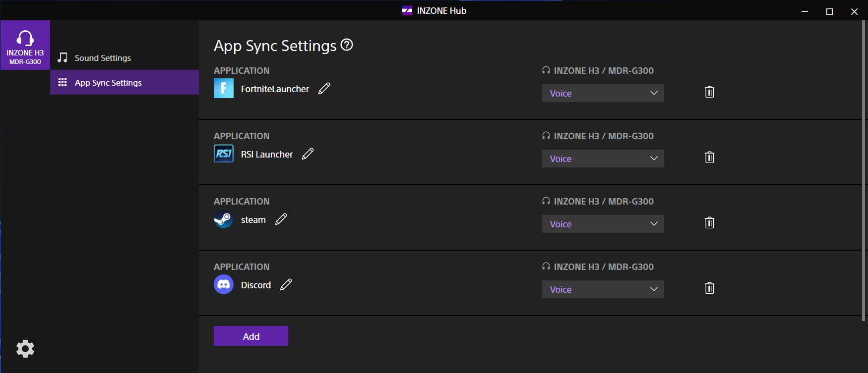Click the pencil icon beside steam
Screen dimensions: 868x373
pos(281,219)
